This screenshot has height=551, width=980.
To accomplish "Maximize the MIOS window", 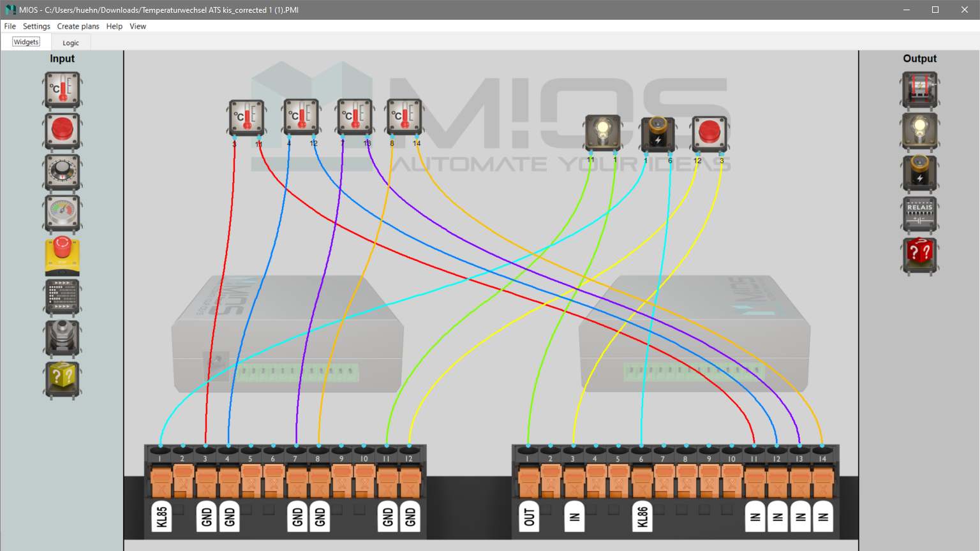I will point(935,10).
